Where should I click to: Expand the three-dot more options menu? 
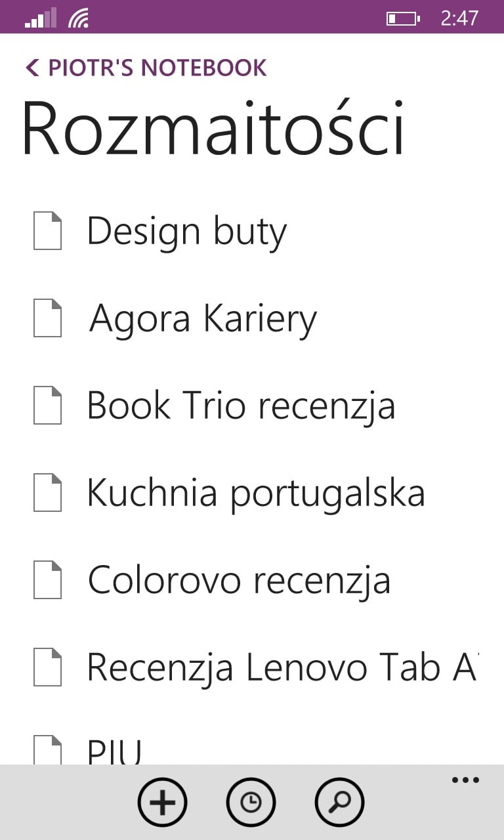click(x=465, y=780)
